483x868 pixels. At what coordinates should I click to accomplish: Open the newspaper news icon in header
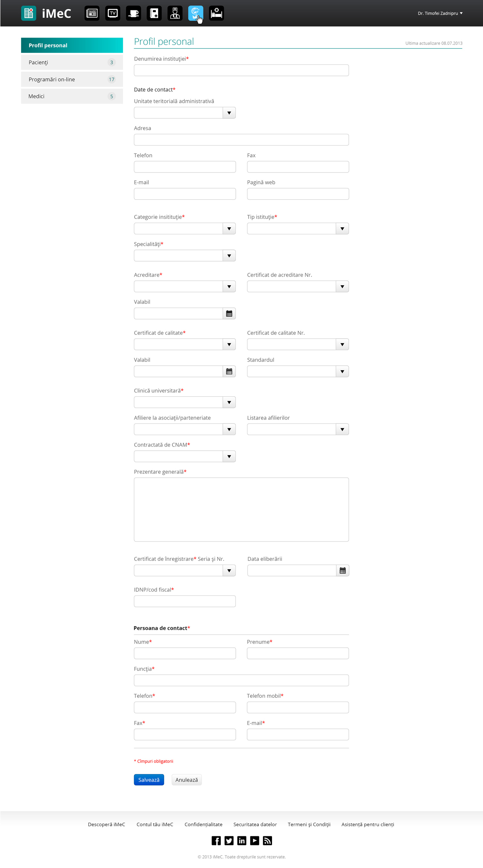[x=92, y=13]
